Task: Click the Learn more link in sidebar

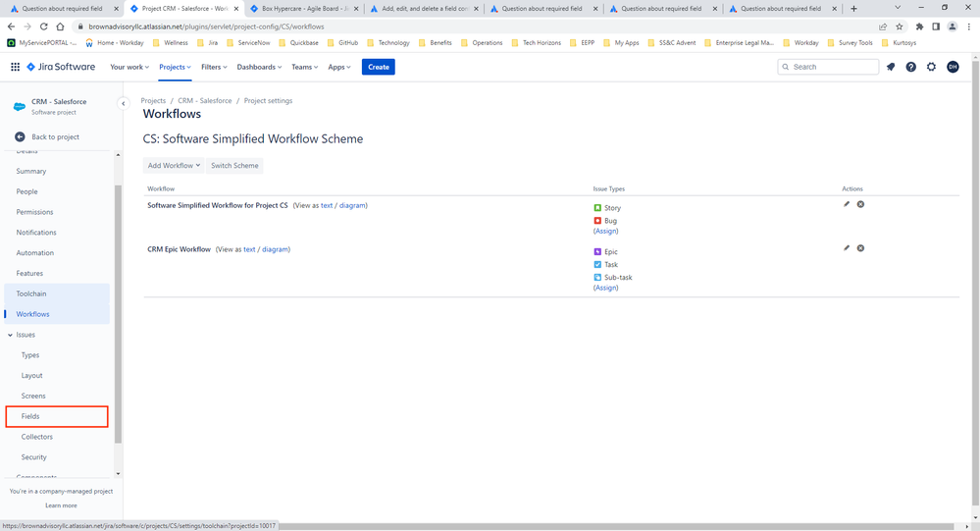Action: coord(61,505)
